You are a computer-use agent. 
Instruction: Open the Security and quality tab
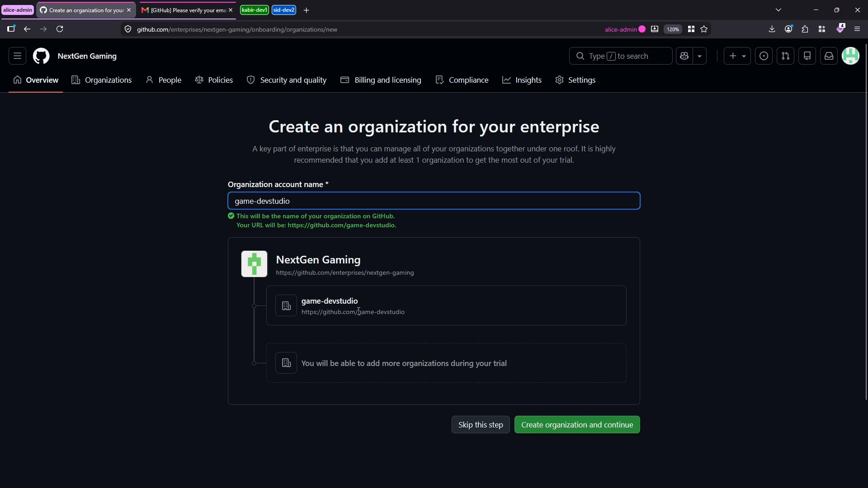click(x=287, y=80)
